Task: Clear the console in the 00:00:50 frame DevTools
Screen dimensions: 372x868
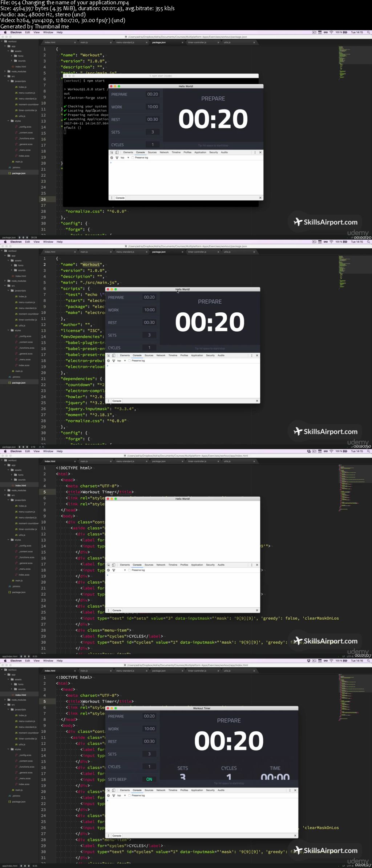Action: point(108,361)
